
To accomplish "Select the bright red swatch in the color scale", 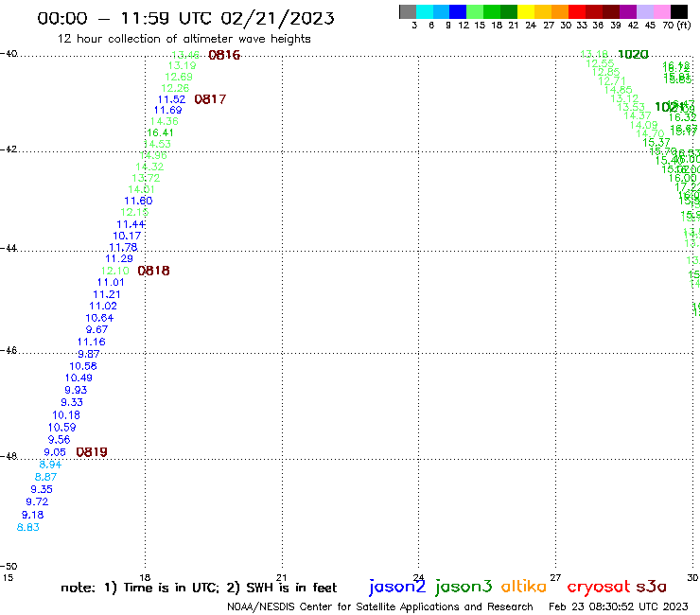I will 577,11.
